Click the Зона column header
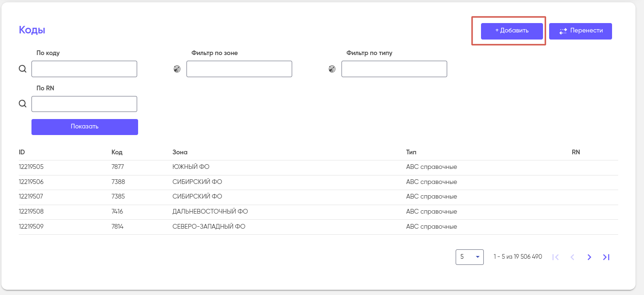Image resolution: width=644 pixels, height=295 pixels. pyautogui.click(x=180, y=152)
